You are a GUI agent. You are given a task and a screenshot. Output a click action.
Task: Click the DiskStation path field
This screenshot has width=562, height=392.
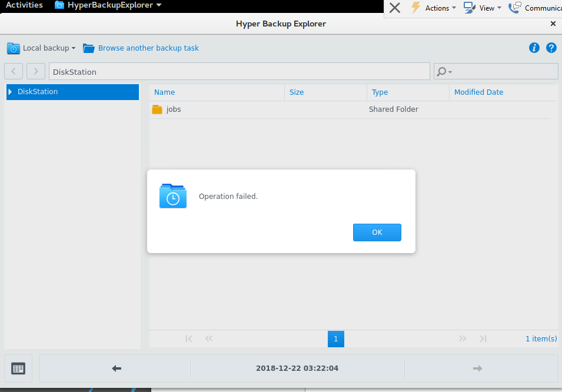tap(240, 71)
